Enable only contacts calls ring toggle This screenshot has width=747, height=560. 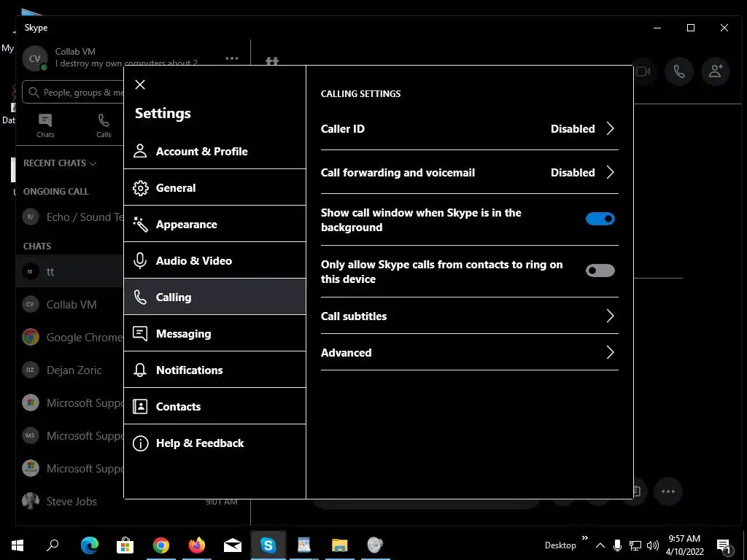(x=600, y=271)
